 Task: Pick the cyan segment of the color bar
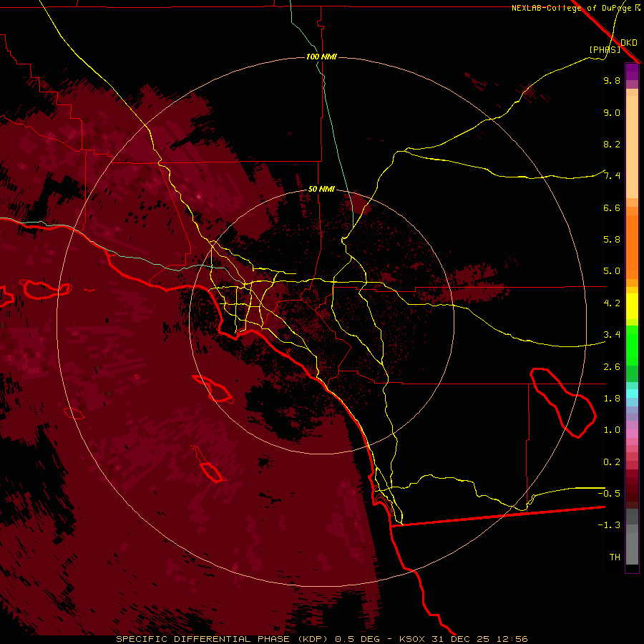632,393
